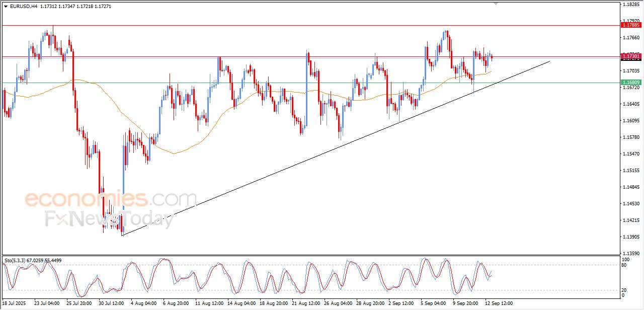Click the 18 Jul 2025 date label
Image resolution: width=644 pixels, height=310 pixels.
(x=14, y=303)
